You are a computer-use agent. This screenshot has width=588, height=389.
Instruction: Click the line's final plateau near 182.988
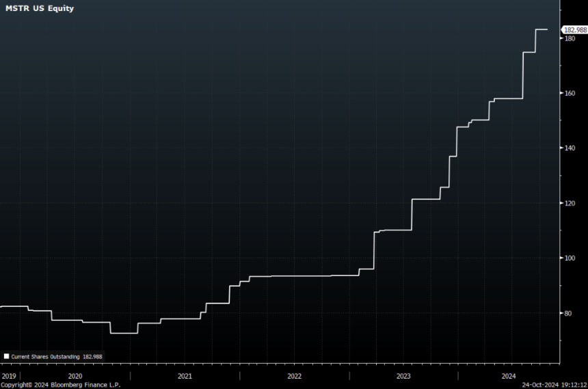pos(542,29)
